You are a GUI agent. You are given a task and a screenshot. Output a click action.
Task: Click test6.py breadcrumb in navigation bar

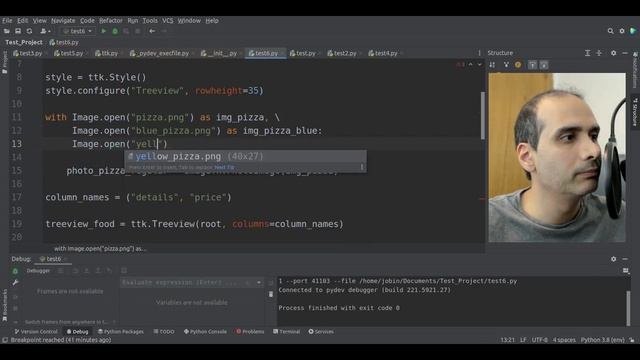pyautogui.click(x=64, y=42)
